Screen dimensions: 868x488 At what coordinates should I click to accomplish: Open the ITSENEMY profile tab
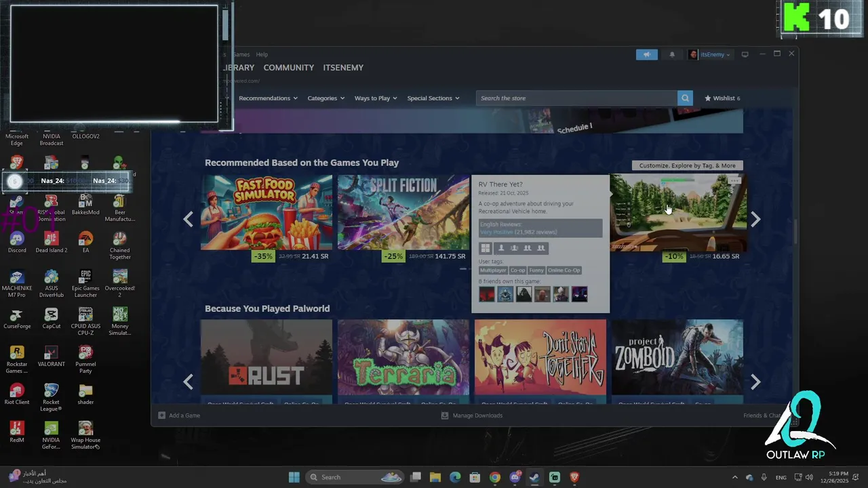pyautogui.click(x=343, y=67)
